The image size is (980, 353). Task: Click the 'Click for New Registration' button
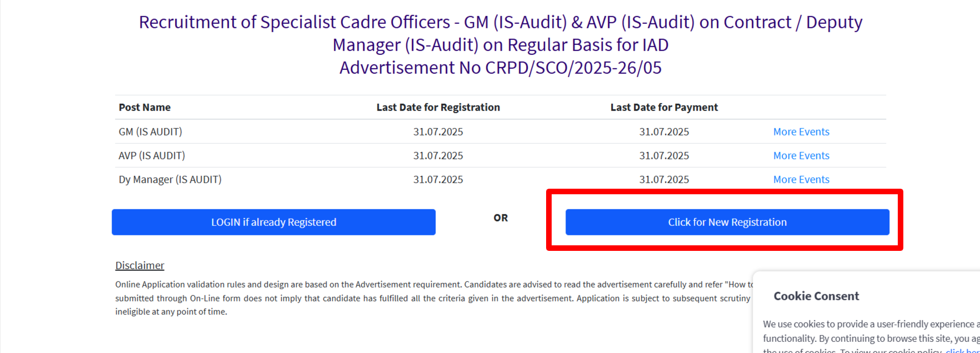(x=727, y=222)
